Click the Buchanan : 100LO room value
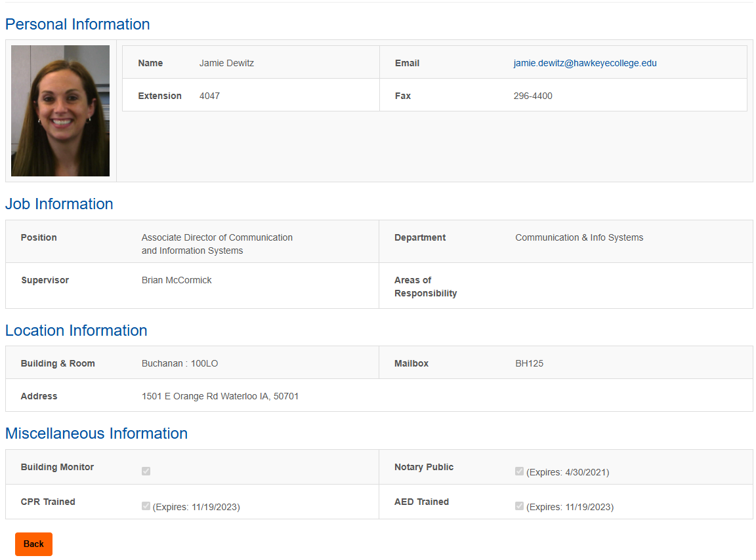The height and width of the screenshot is (560, 756). pyautogui.click(x=180, y=363)
